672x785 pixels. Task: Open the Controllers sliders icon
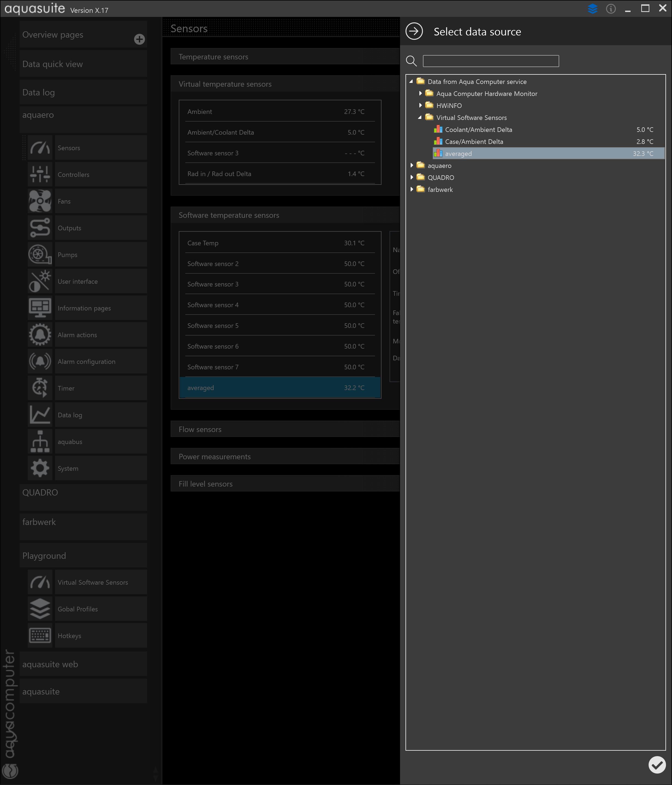pos(40,174)
